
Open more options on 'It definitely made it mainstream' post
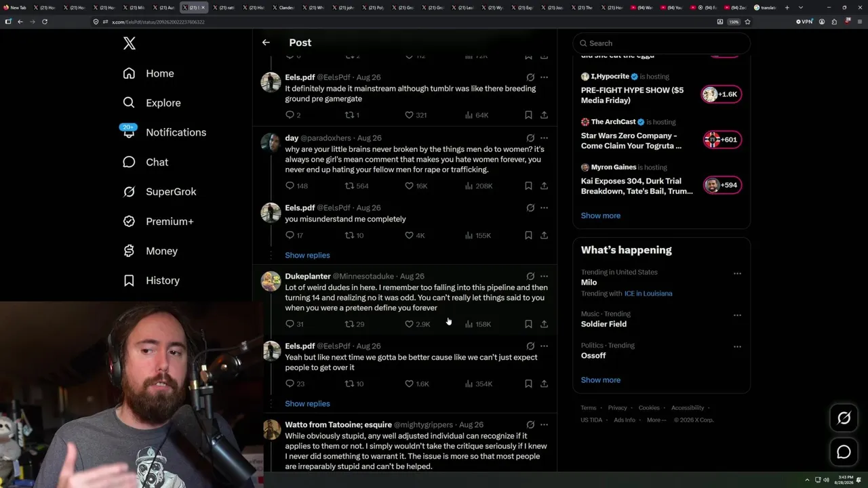pyautogui.click(x=544, y=77)
